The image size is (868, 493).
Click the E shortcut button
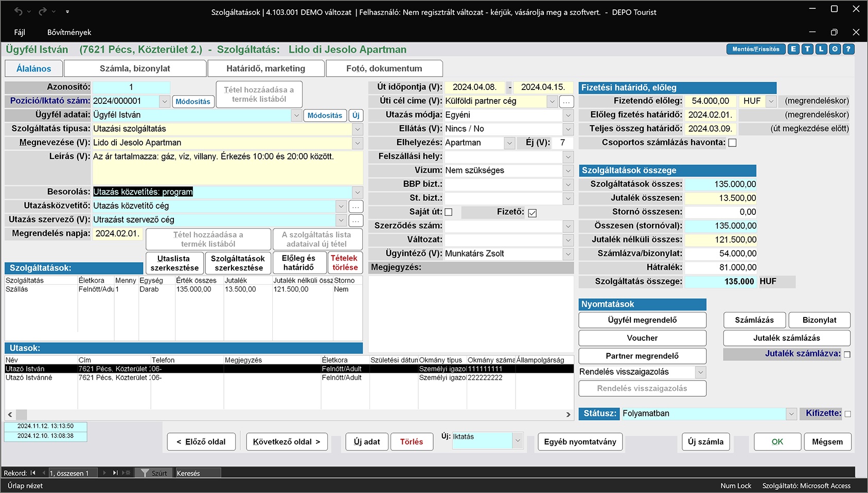click(793, 49)
